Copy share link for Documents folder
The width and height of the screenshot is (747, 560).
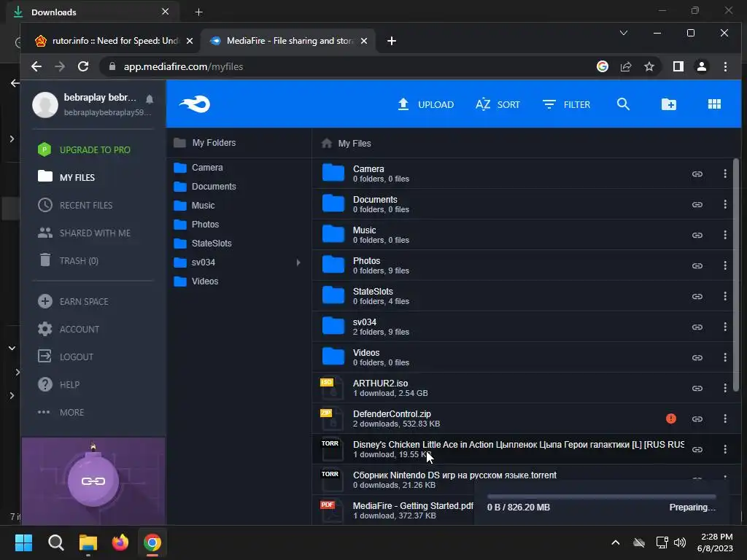click(x=697, y=204)
